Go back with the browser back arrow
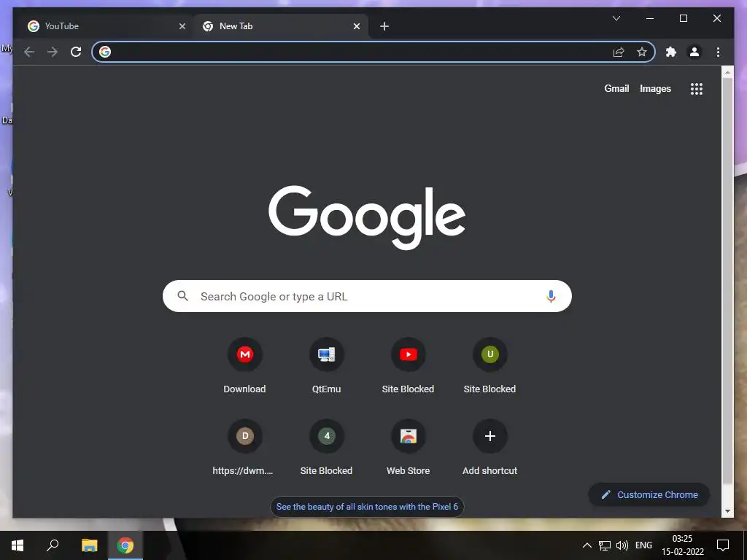Viewport: 747px width, 560px height. pyautogui.click(x=29, y=52)
